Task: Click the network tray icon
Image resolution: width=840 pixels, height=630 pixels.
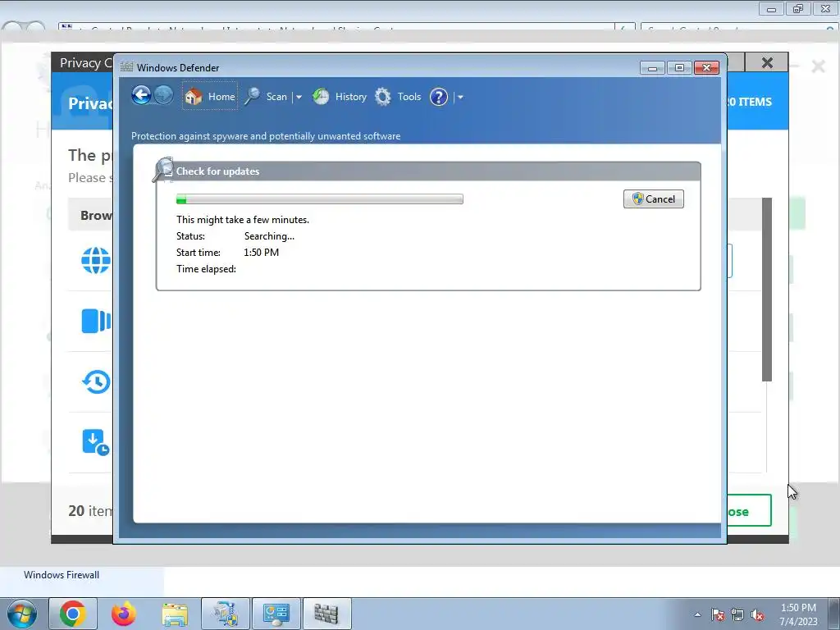Action: 737,614
